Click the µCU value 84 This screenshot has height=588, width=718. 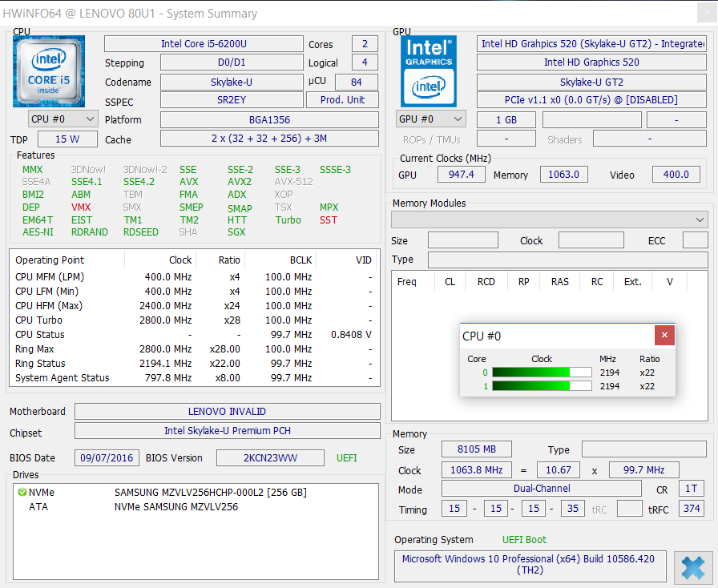357,82
